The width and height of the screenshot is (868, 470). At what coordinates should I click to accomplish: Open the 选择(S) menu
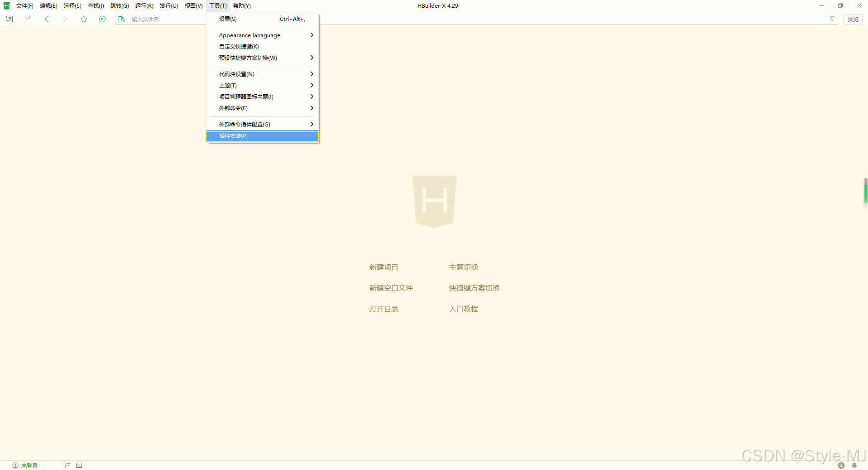[72, 6]
